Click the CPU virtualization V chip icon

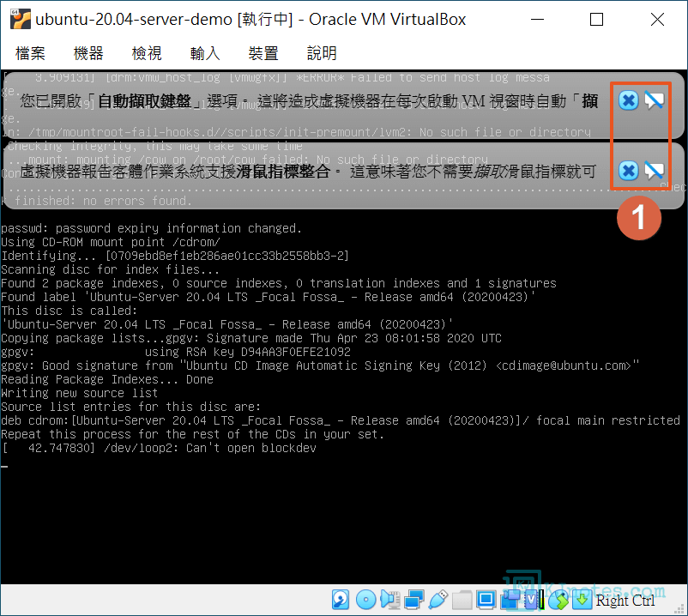(x=534, y=600)
